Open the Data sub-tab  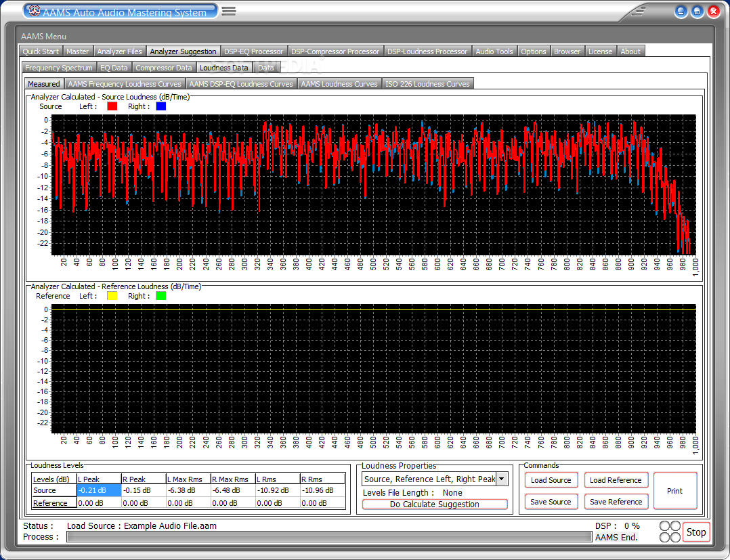[x=266, y=68]
